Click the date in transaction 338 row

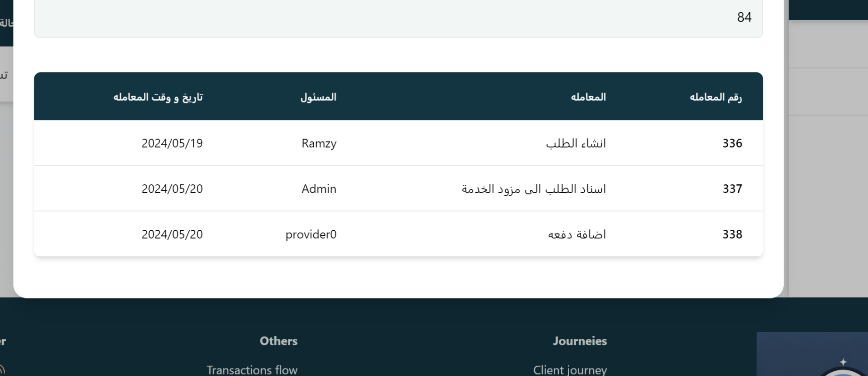point(172,235)
